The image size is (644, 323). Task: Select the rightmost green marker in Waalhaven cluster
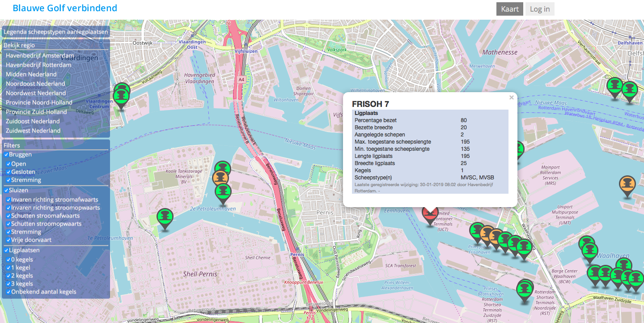[636, 281]
